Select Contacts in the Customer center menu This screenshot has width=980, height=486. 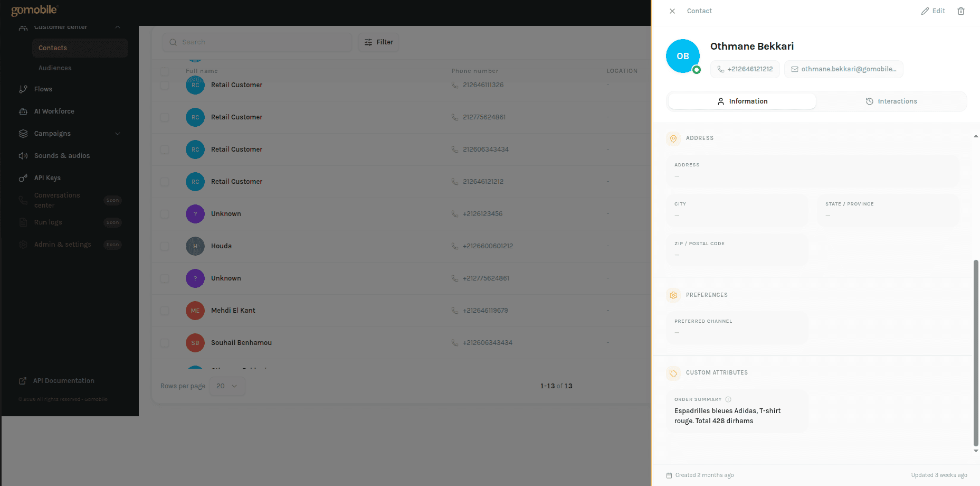[52, 48]
